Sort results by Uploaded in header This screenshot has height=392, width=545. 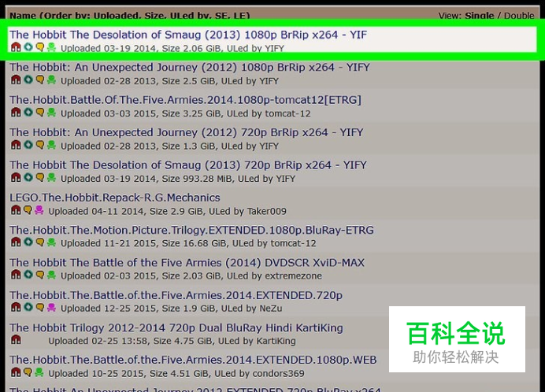[116, 16]
